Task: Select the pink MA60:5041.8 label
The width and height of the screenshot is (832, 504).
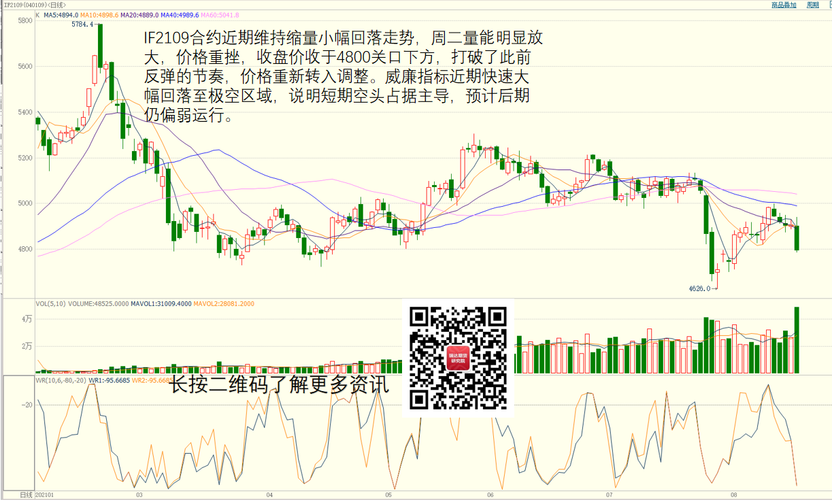Action: coord(220,14)
